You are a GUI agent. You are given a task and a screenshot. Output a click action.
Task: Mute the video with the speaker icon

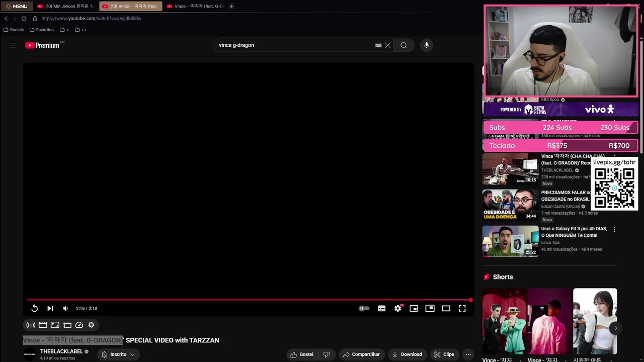tap(65, 308)
